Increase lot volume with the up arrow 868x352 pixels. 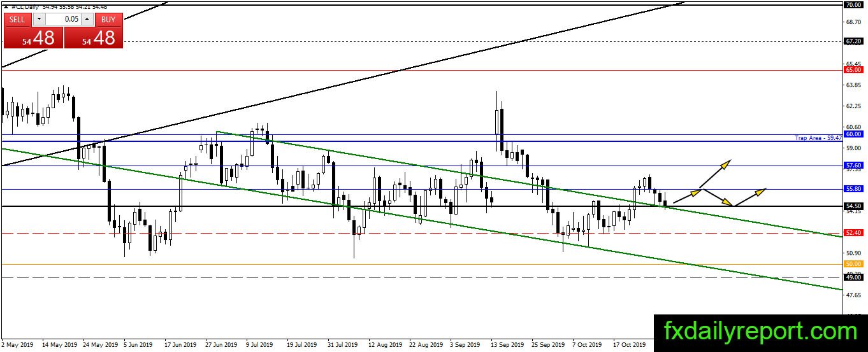(x=87, y=19)
